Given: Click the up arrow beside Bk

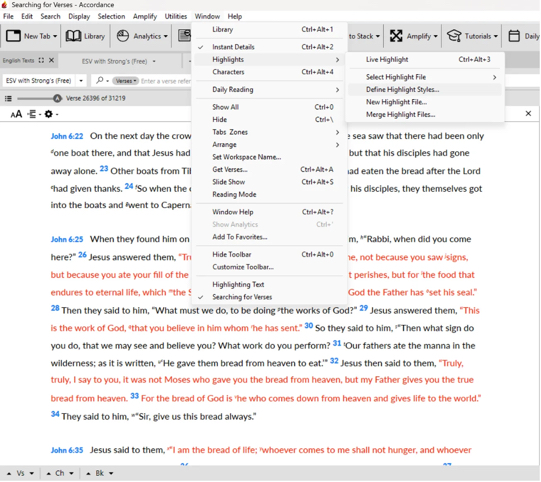Looking at the screenshot, I should [x=89, y=474].
